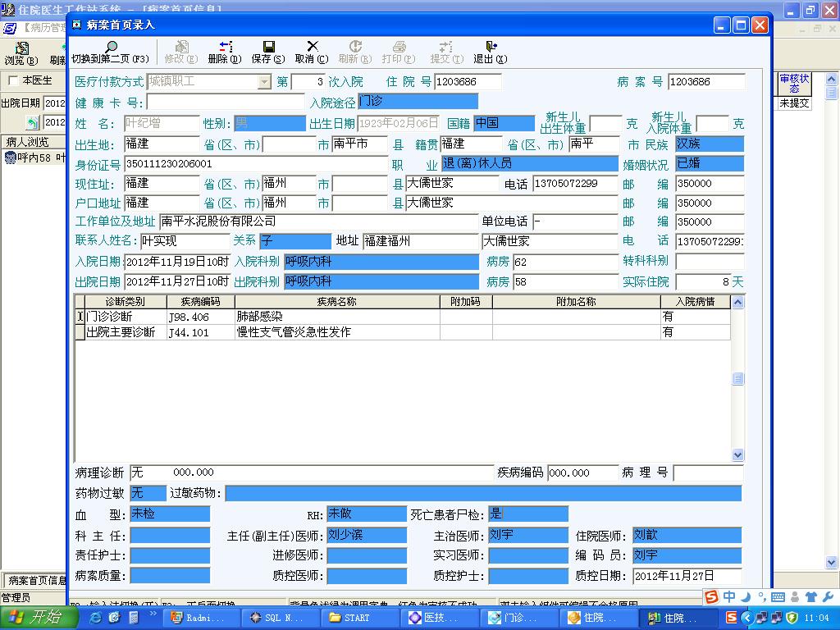The width and height of the screenshot is (840, 630).
Task: Cancel changes with 取消 (C) icon
Action: tap(312, 52)
